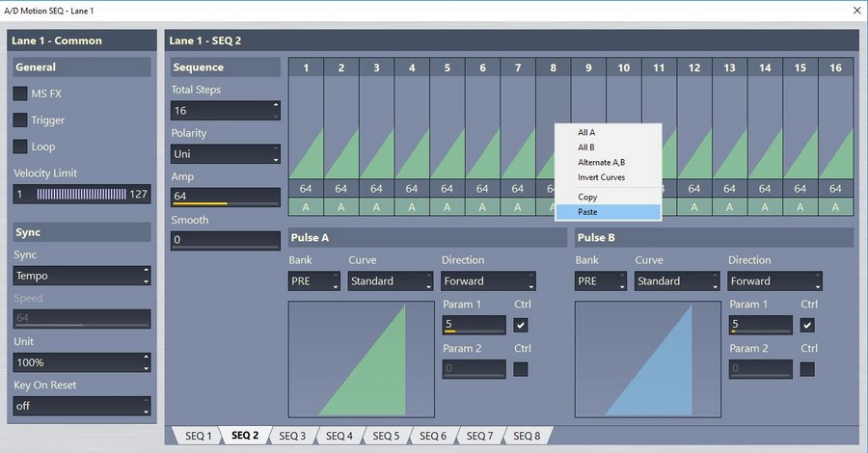Select step 3 pulse graphic in sequence

click(376, 130)
